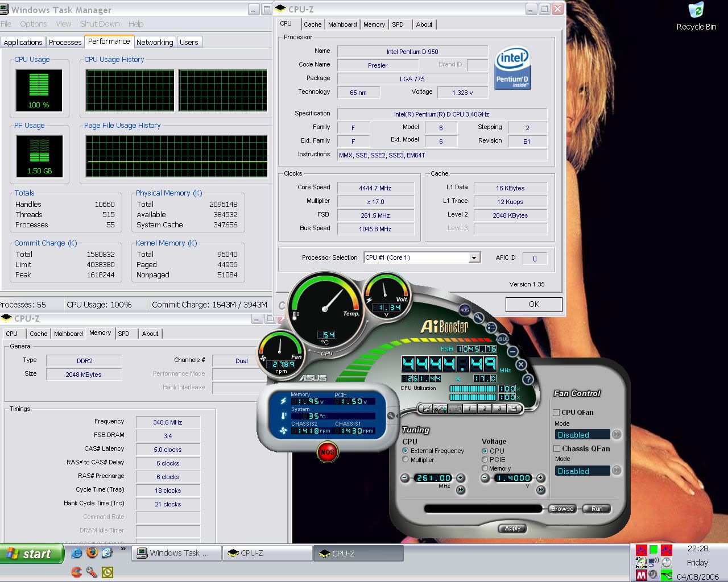Click OK button in CPU-Z
728x582 pixels.
tap(534, 304)
